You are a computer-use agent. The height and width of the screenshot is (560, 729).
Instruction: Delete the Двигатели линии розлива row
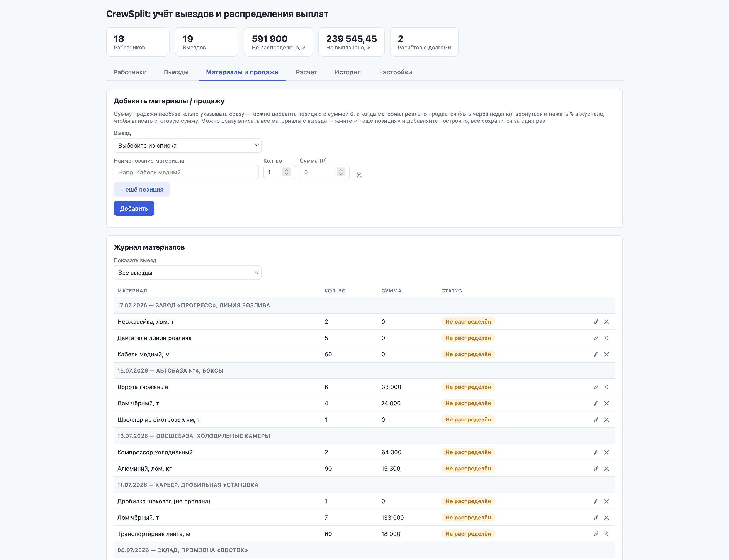pos(606,338)
